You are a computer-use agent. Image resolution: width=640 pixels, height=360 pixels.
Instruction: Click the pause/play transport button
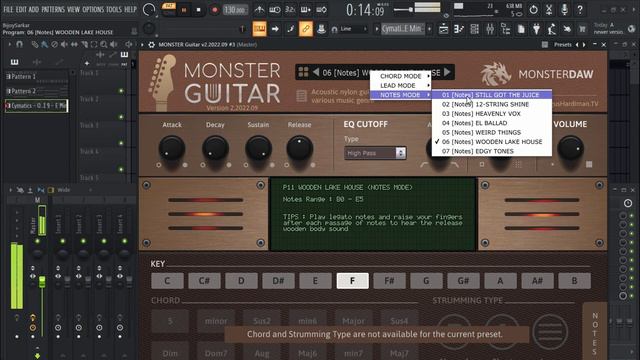coord(184,10)
